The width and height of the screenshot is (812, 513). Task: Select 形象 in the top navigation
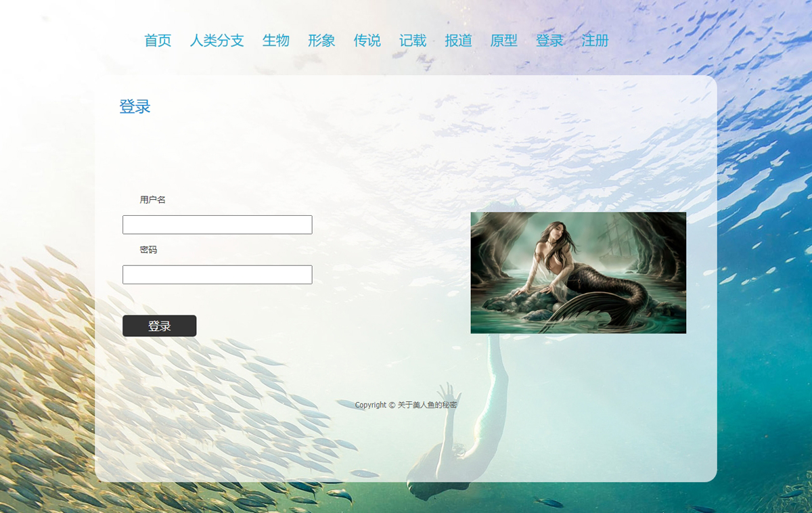(321, 41)
